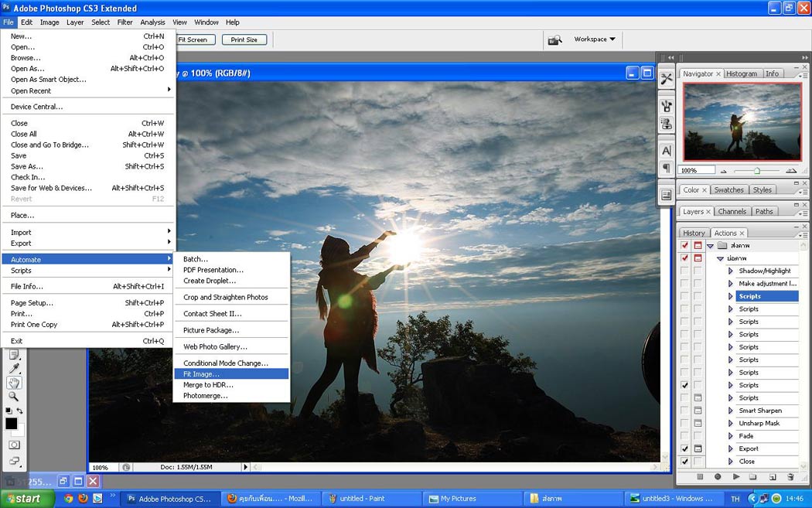Toggle the checkmark for the Export action step
This screenshot has height=508, width=812.
click(x=684, y=448)
